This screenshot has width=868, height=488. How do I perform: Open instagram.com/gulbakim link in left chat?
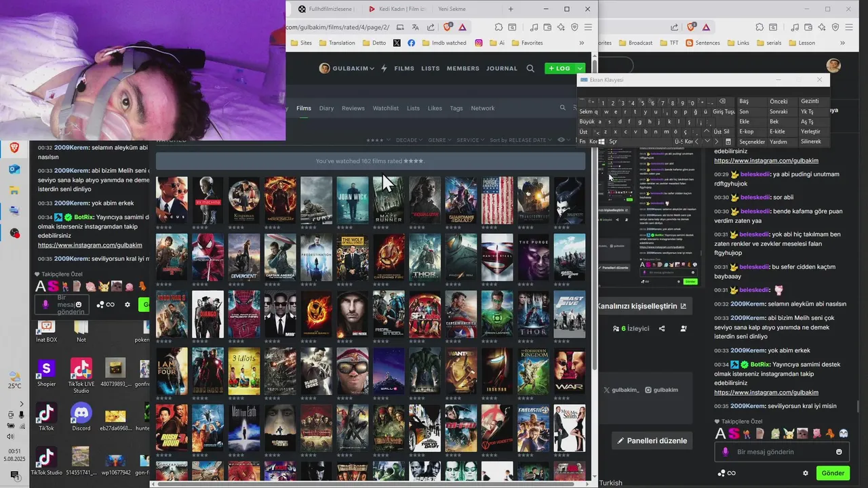coord(90,245)
